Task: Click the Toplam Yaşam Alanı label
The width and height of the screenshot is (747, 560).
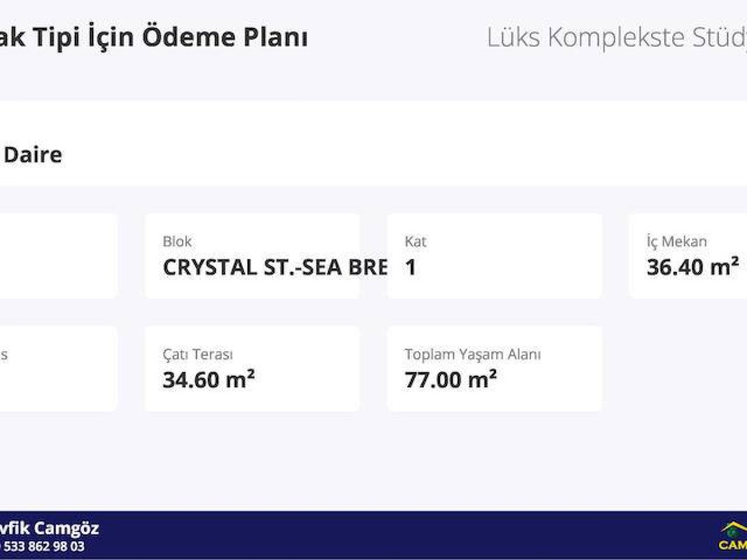Action: coord(472,355)
